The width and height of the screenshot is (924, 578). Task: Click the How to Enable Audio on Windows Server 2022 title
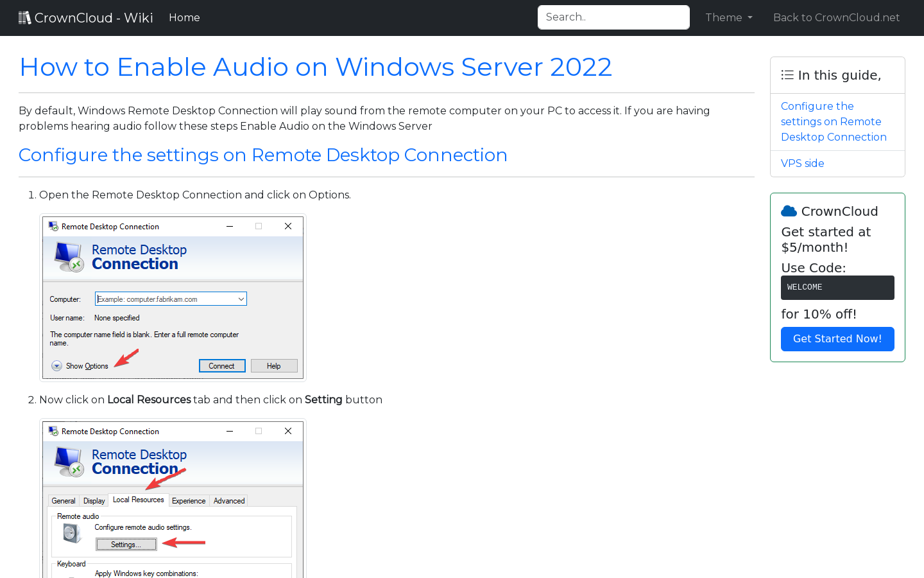tap(316, 67)
